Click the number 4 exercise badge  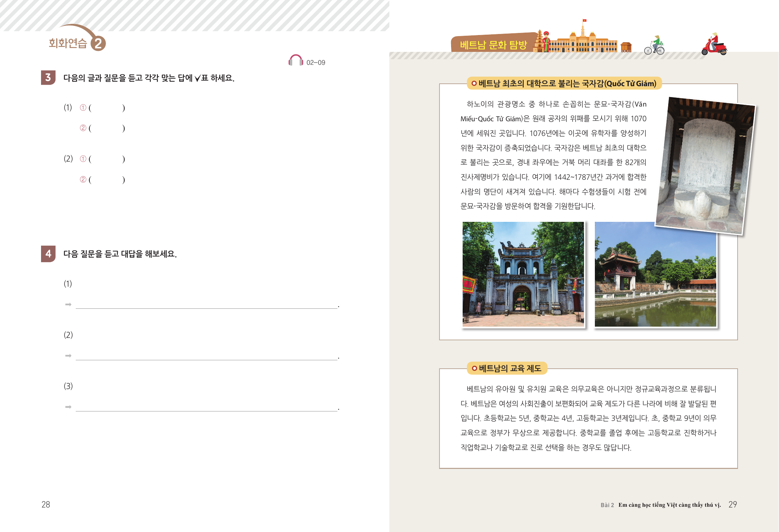[48, 253]
